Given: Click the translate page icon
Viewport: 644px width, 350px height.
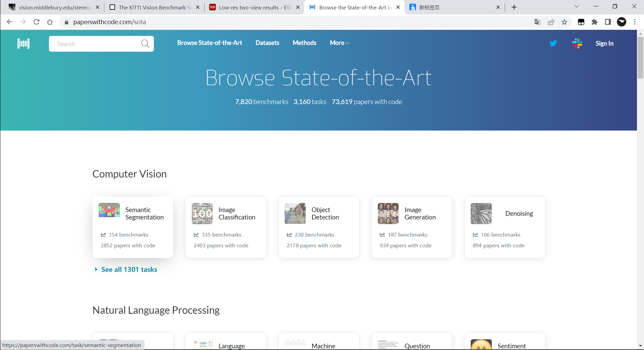Looking at the screenshot, I should click(x=537, y=22).
